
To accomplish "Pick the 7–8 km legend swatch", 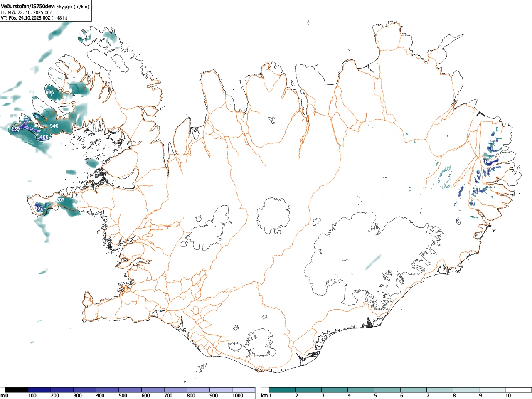I will [x=440, y=390].
